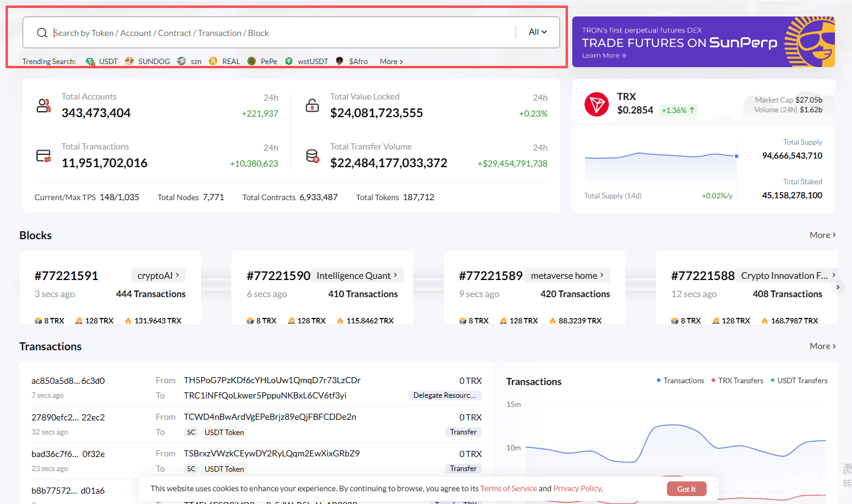Open the Privacy Policy link
This screenshot has width=852, height=504.
click(x=577, y=488)
